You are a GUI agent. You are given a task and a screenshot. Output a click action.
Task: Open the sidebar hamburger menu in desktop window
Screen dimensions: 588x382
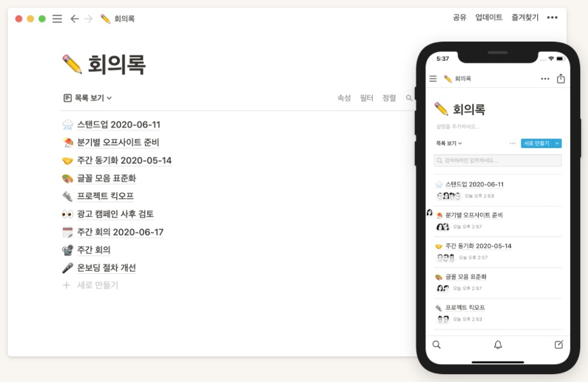57,19
